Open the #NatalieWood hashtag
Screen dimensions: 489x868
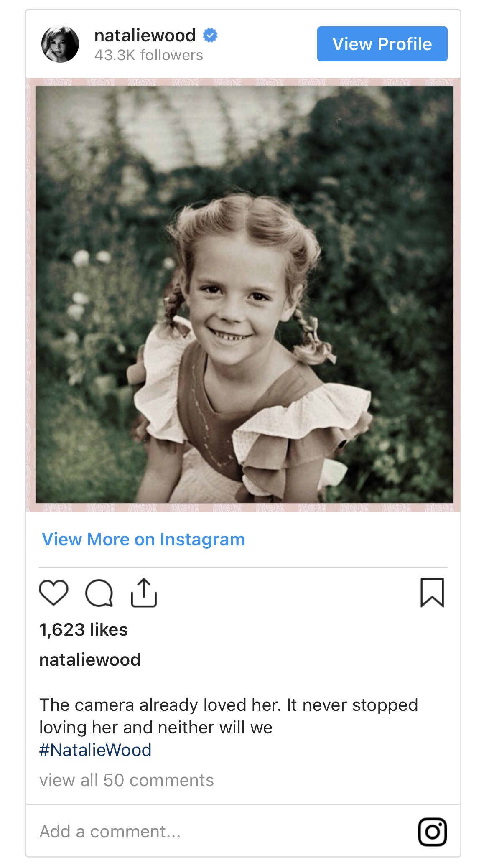click(x=95, y=750)
